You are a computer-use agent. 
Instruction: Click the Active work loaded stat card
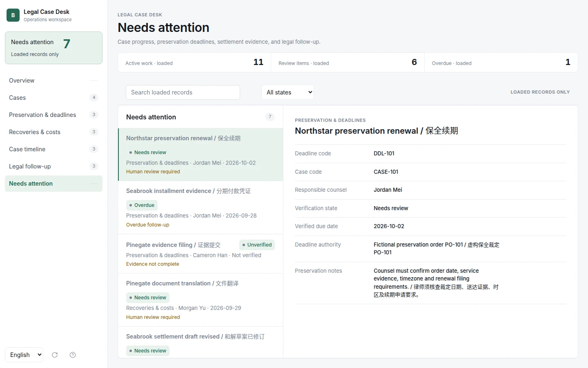(x=194, y=63)
